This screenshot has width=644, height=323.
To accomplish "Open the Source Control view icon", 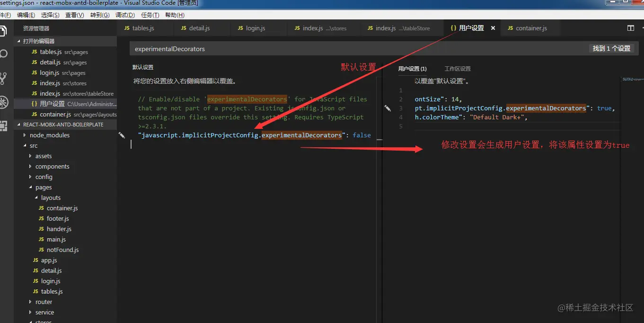I will [3, 78].
